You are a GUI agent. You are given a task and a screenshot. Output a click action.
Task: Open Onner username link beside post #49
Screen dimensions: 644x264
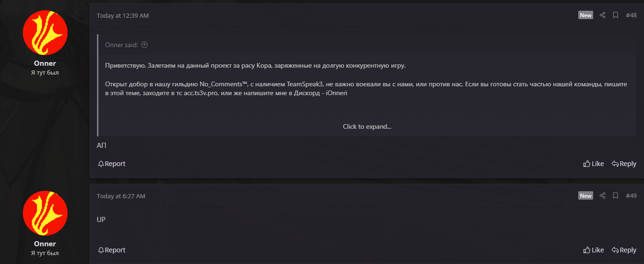[x=45, y=244]
